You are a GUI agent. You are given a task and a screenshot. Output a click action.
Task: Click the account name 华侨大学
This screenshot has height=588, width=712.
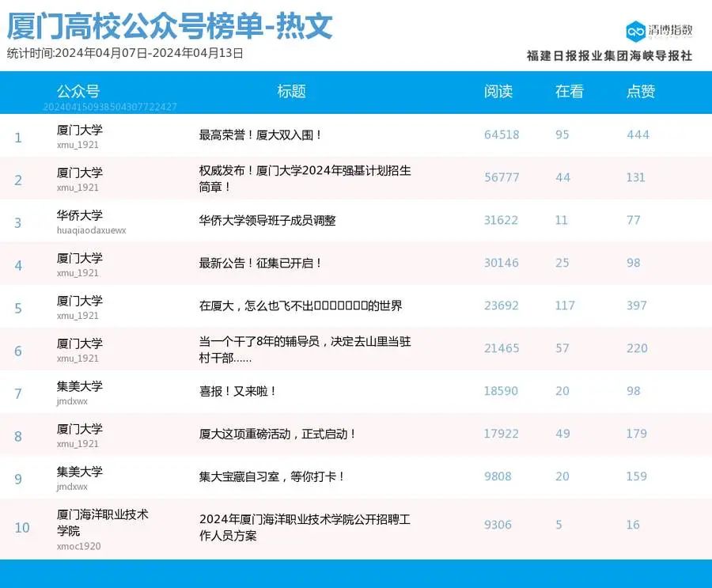[x=79, y=215]
